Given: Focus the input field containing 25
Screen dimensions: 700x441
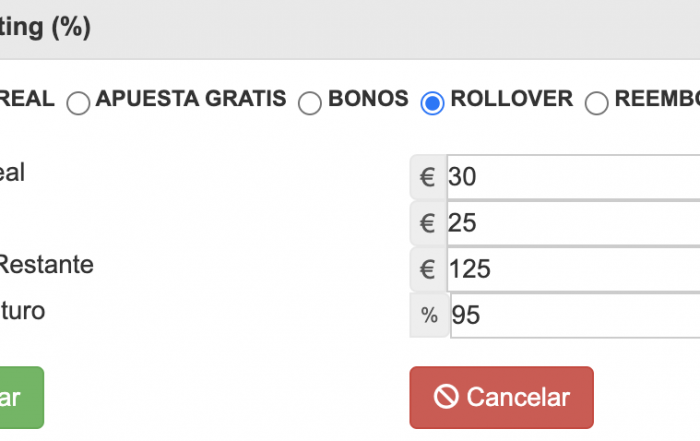Looking at the screenshot, I should tap(573, 223).
